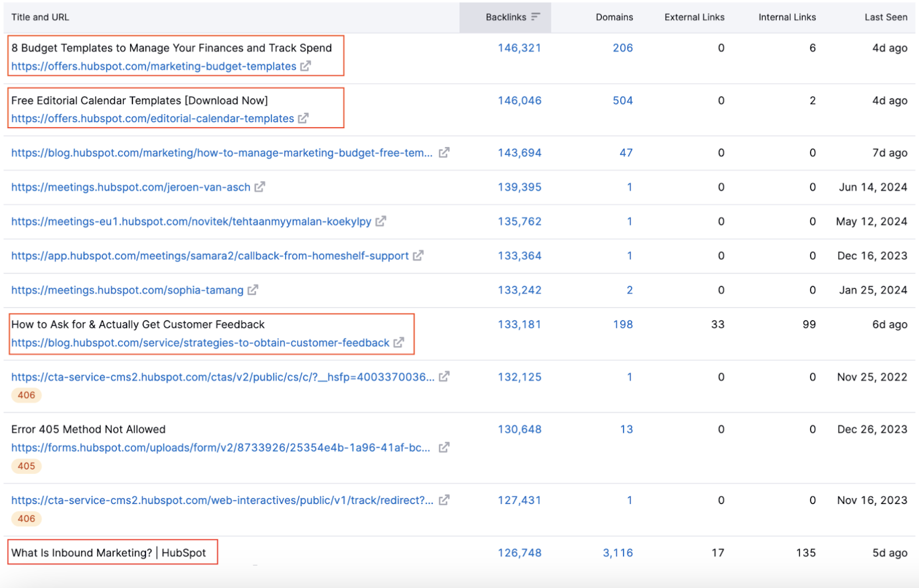919x588 pixels.
Task: Open cta-service-cms2 ctas/v2/public link
Action: coord(223,377)
